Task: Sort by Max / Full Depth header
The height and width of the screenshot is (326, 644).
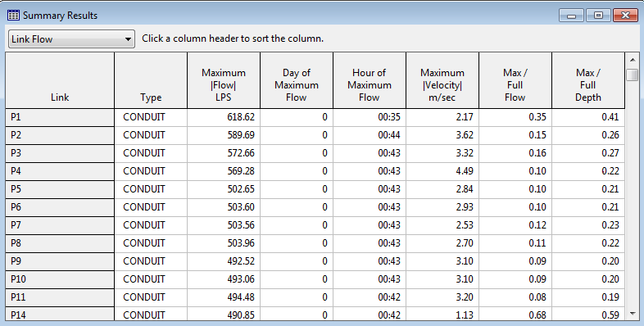Action: tap(588, 80)
